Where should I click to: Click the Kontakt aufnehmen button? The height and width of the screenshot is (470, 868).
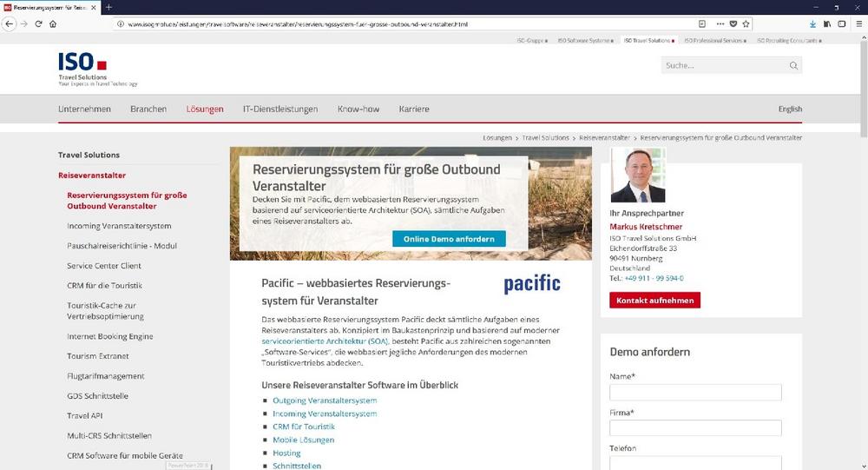(654, 301)
